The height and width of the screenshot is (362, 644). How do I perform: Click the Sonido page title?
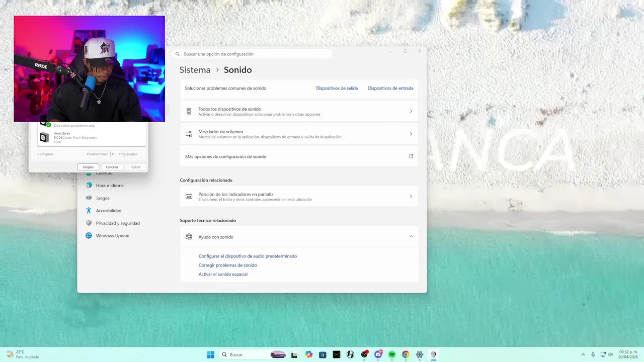click(237, 70)
